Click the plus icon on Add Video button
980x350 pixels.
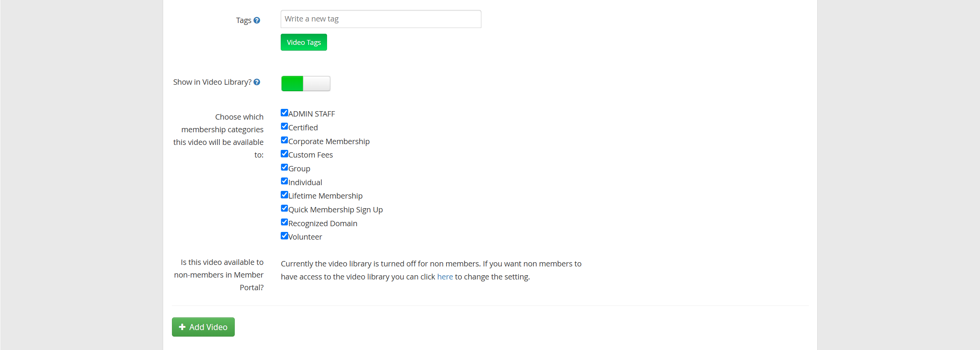pyautogui.click(x=182, y=327)
